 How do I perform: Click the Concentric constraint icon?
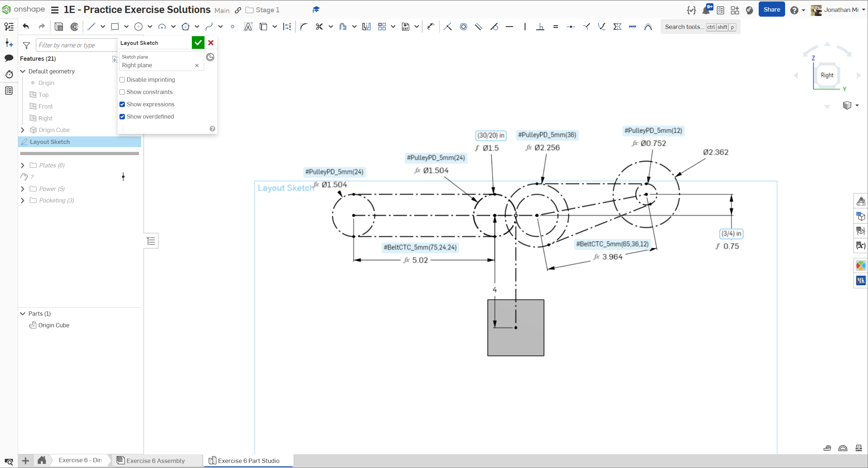point(463,27)
